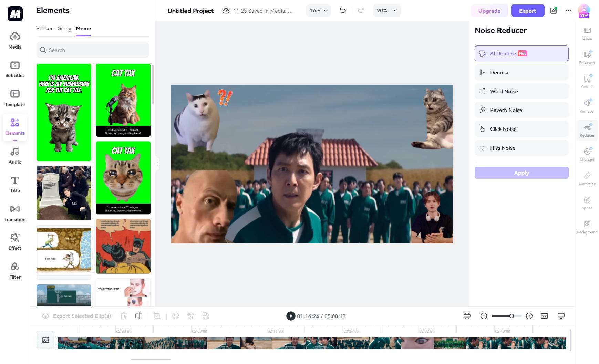Screen dimensions: 599x364
Task: Select the Reverb Noise option
Action: click(521, 110)
